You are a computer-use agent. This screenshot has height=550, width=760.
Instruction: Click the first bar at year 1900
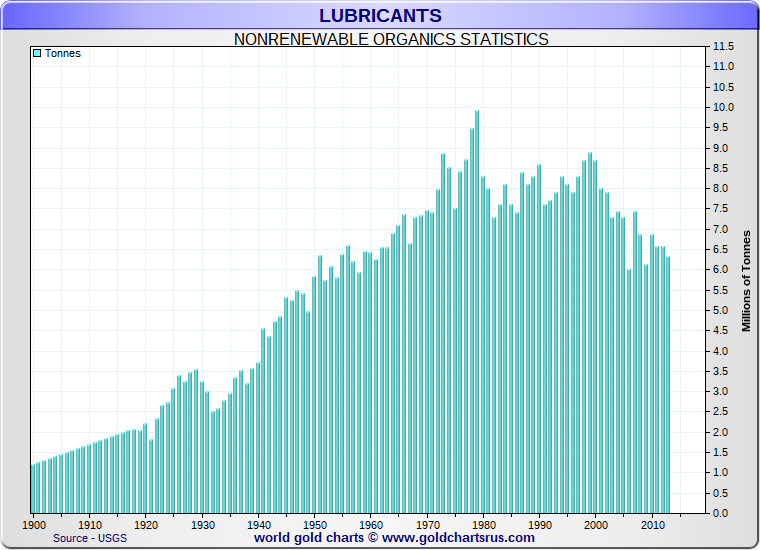click(33, 489)
